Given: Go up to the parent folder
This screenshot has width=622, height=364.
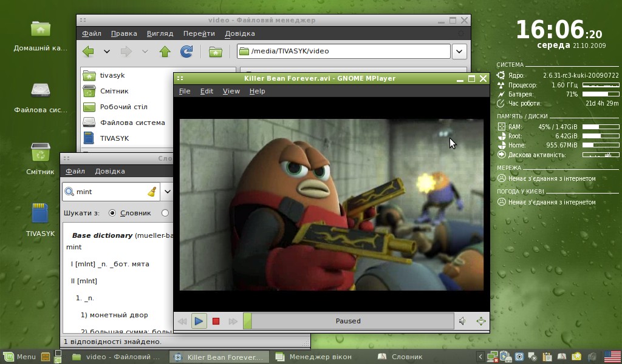Looking at the screenshot, I should [165, 51].
